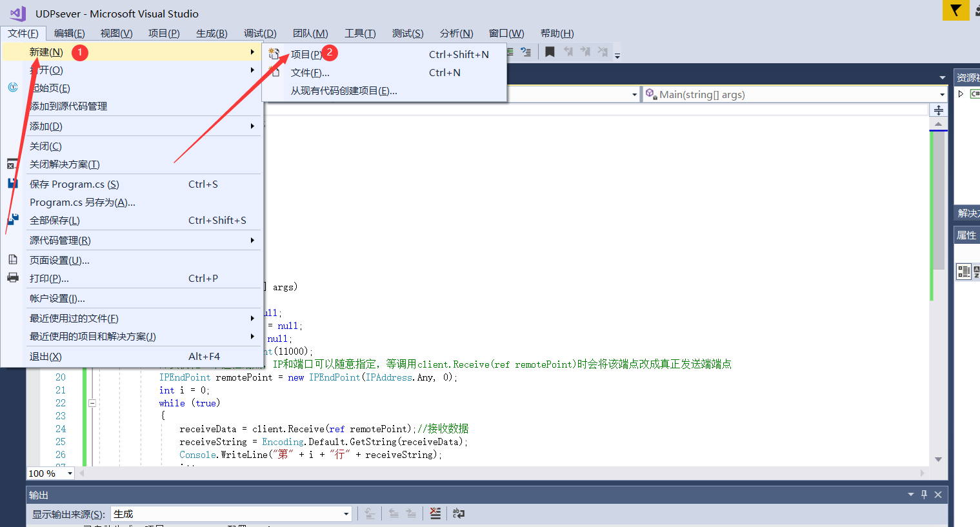Open the 编辑(E) menu

point(69,33)
